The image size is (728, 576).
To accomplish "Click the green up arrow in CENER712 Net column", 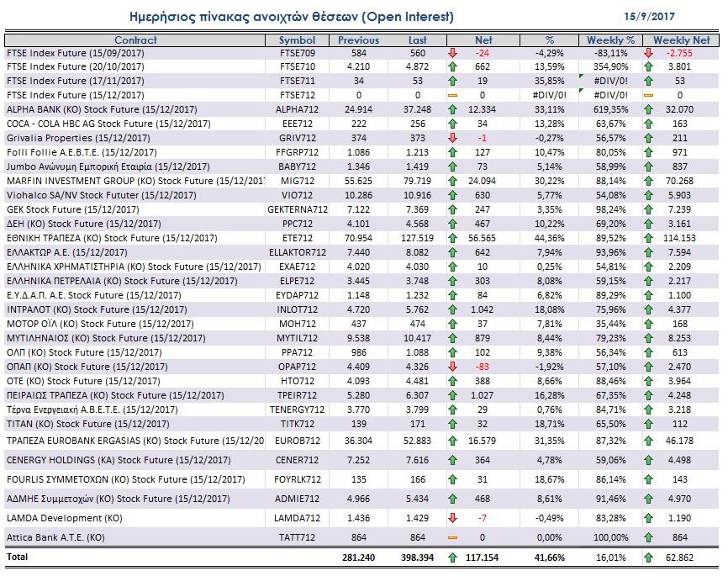I will pyautogui.click(x=452, y=460).
